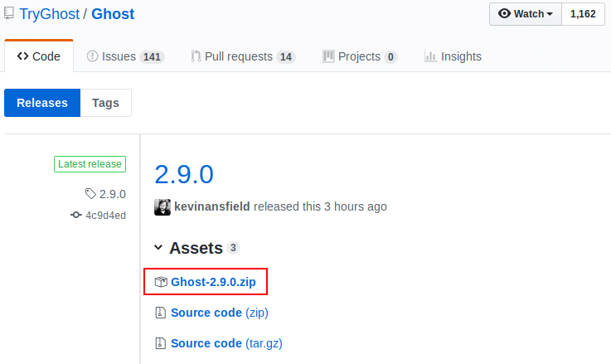Collapse the Assets section chevron

coord(158,247)
